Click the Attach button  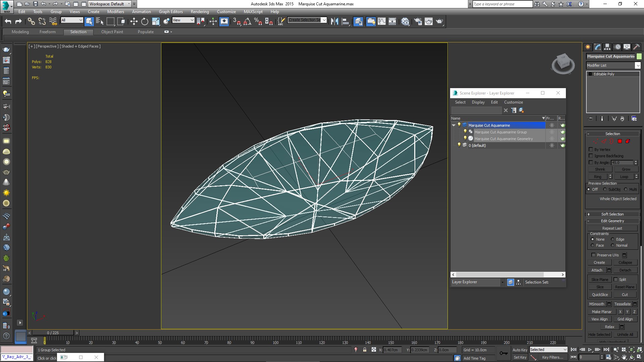[x=597, y=270]
